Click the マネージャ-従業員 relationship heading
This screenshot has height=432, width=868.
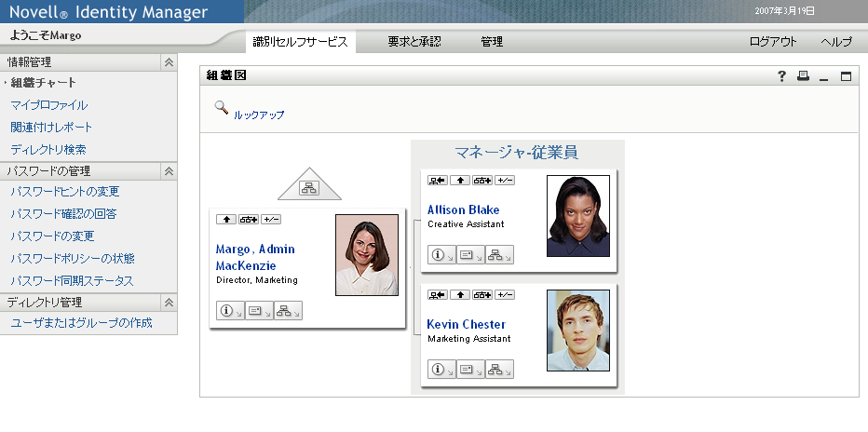517,153
